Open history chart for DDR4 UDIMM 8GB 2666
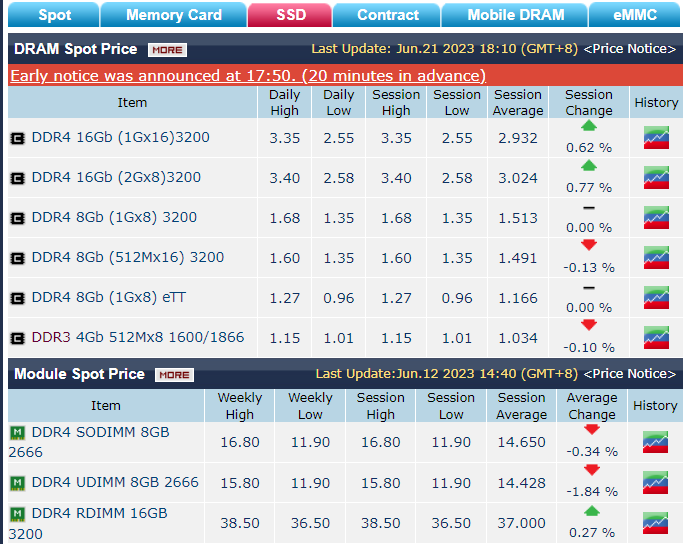This screenshot has height=544, width=684. coord(655,482)
